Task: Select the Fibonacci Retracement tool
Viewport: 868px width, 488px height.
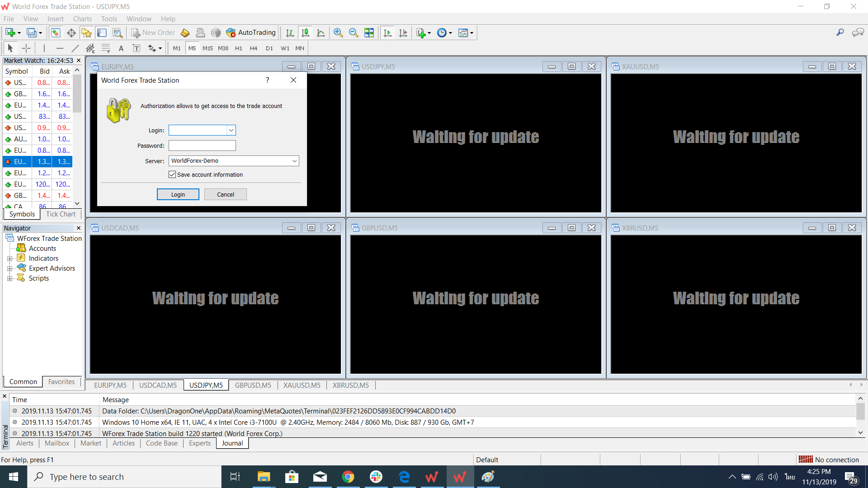Action: 106,48
